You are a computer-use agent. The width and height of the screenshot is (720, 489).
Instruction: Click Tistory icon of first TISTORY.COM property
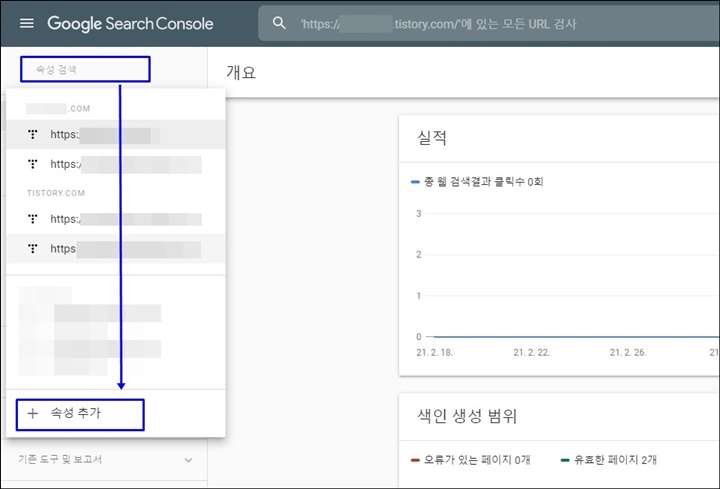(33, 219)
